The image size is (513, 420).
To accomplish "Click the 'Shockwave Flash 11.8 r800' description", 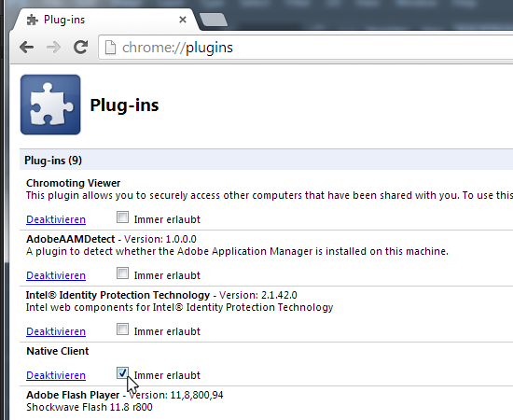I will [90, 407].
